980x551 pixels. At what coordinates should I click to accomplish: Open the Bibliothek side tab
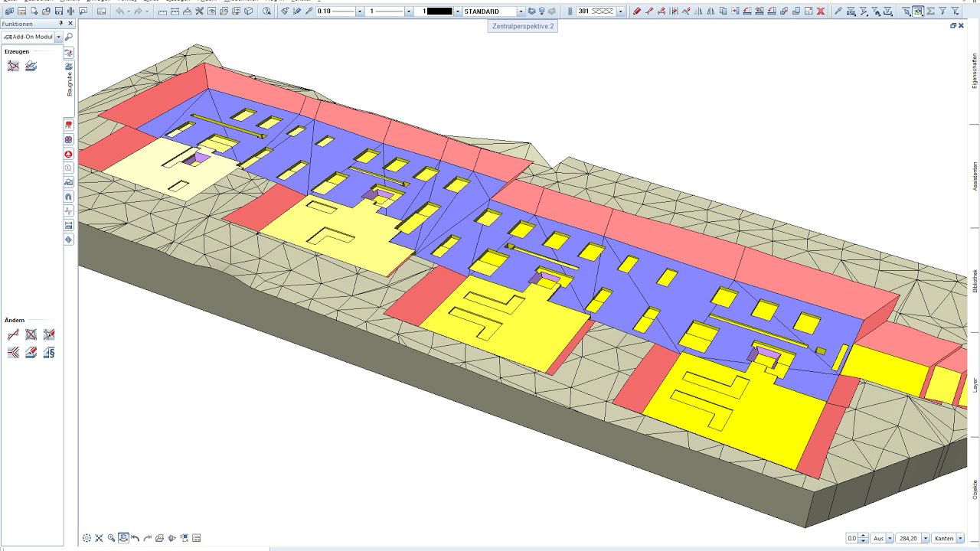click(974, 281)
